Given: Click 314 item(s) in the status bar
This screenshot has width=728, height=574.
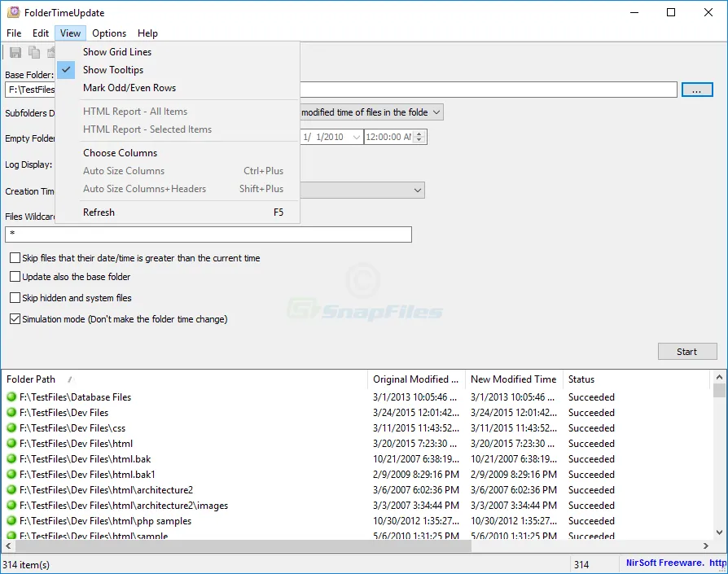Looking at the screenshot, I should pyautogui.click(x=26, y=565).
